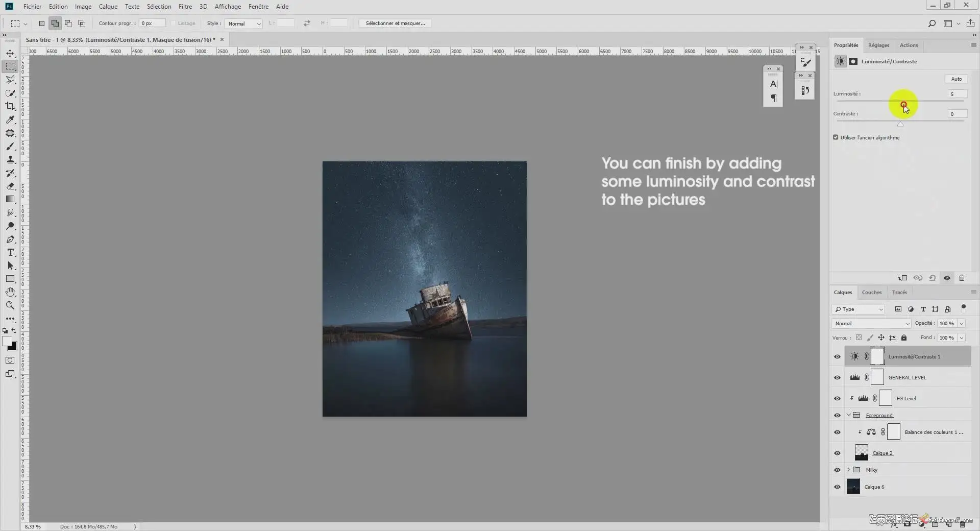Hide the Luminosité/Contraste 1 layer
The height and width of the screenshot is (531, 980).
837,357
